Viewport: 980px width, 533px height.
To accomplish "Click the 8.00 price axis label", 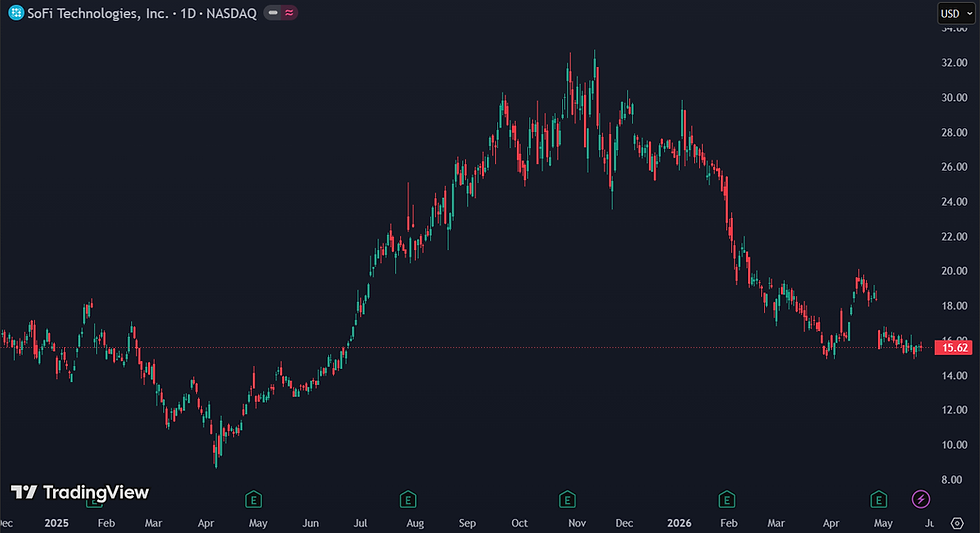I will 952,480.
